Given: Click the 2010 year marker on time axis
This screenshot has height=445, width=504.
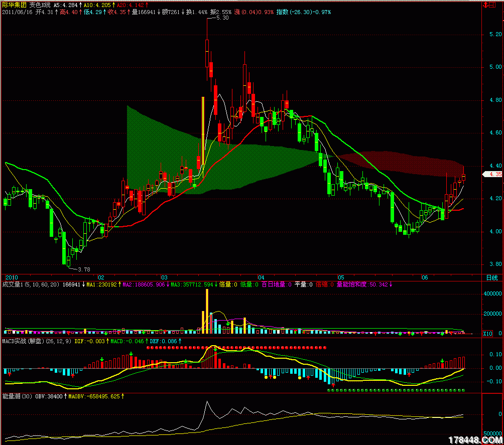Looking at the screenshot, I should (12, 277).
